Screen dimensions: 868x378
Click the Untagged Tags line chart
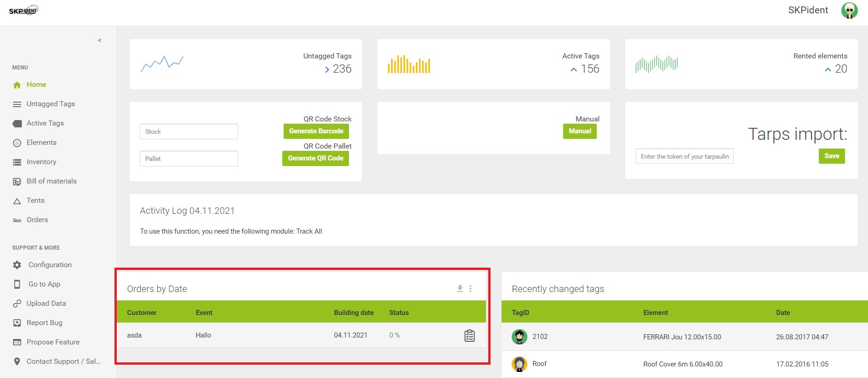point(162,64)
